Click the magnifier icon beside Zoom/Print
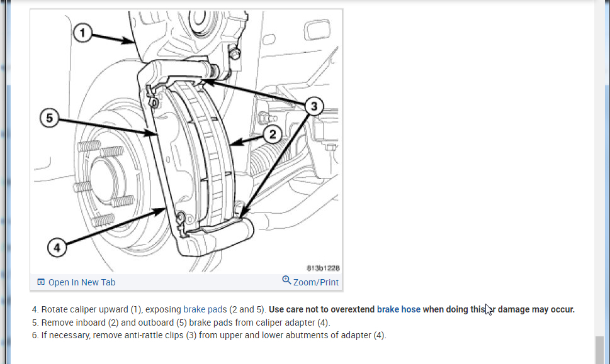 tap(286, 280)
